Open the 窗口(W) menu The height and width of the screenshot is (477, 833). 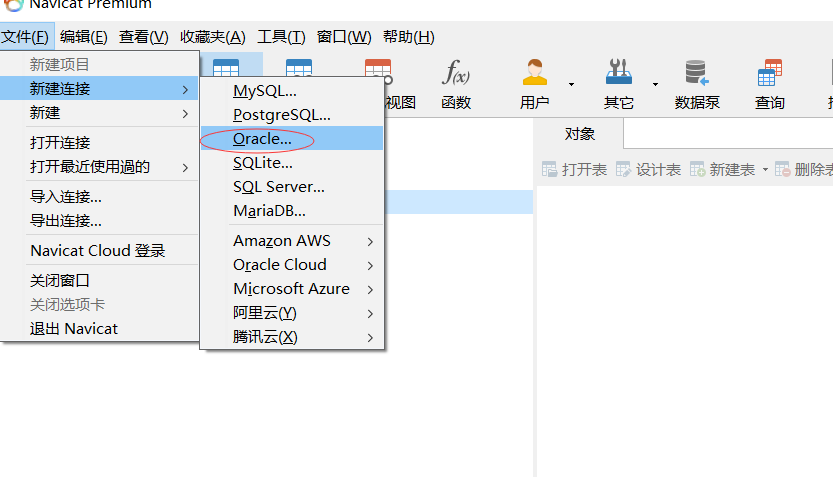tap(344, 37)
